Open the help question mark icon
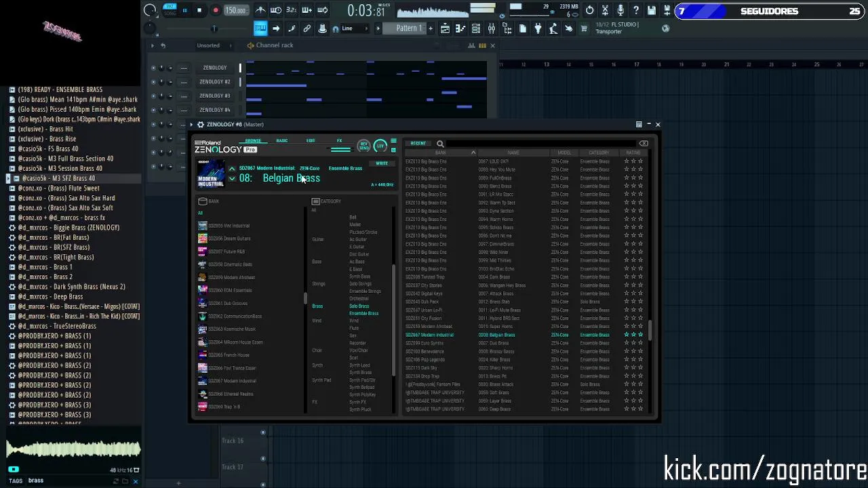The image size is (868, 488). click(x=636, y=10)
